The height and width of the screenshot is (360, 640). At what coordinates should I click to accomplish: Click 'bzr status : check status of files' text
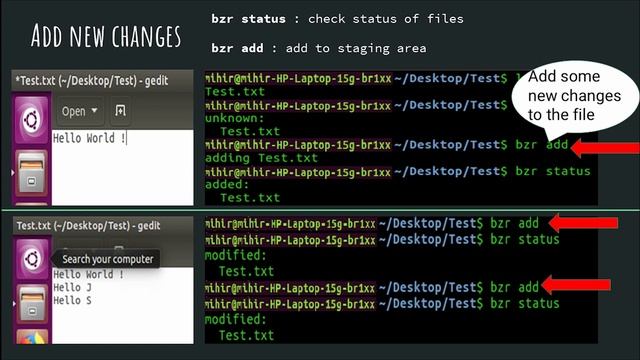[x=337, y=19]
